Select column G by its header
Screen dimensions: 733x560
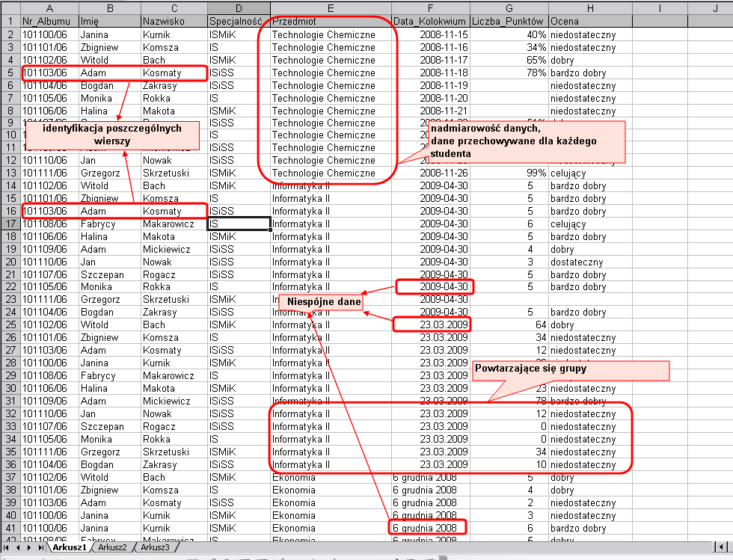pos(509,8)
